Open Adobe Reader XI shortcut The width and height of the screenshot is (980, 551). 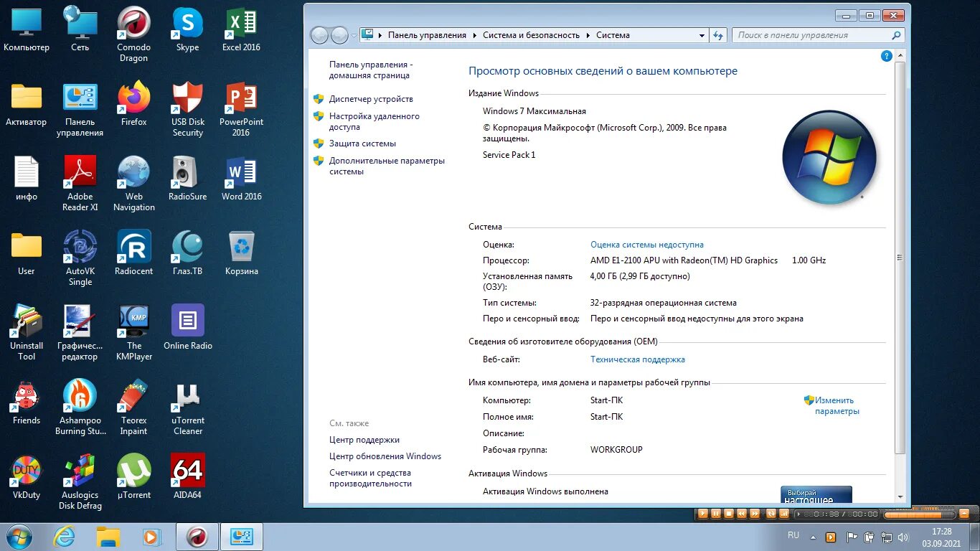coord(80,183)
